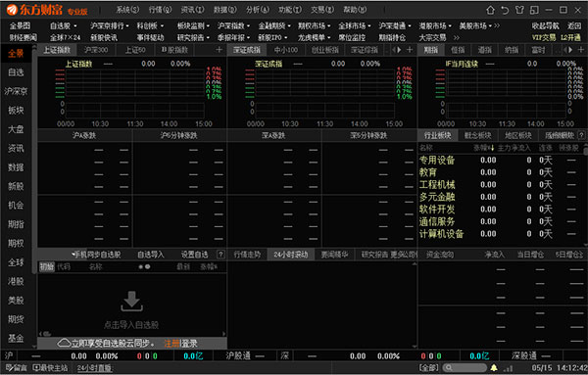Click the 注册 link

(171, 344)
